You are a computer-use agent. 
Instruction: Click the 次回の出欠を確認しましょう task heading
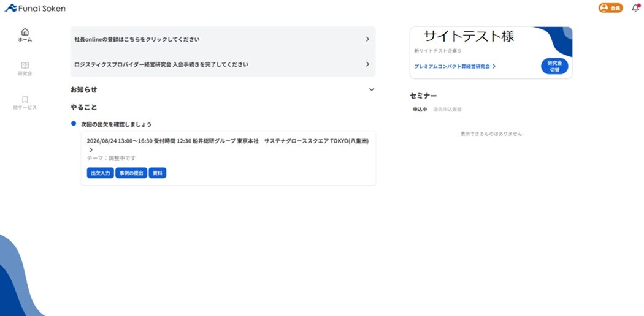[x=117, y=124]
